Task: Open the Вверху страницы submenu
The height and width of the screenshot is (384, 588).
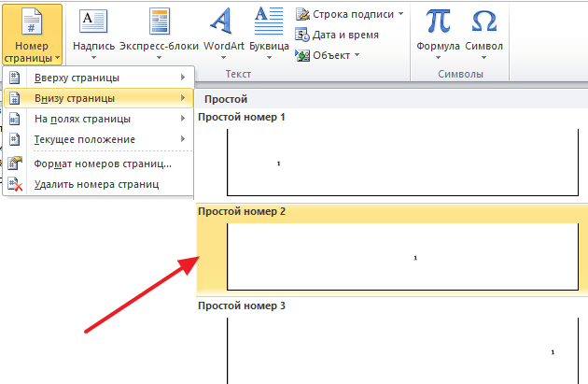Action: pos(98,77)
